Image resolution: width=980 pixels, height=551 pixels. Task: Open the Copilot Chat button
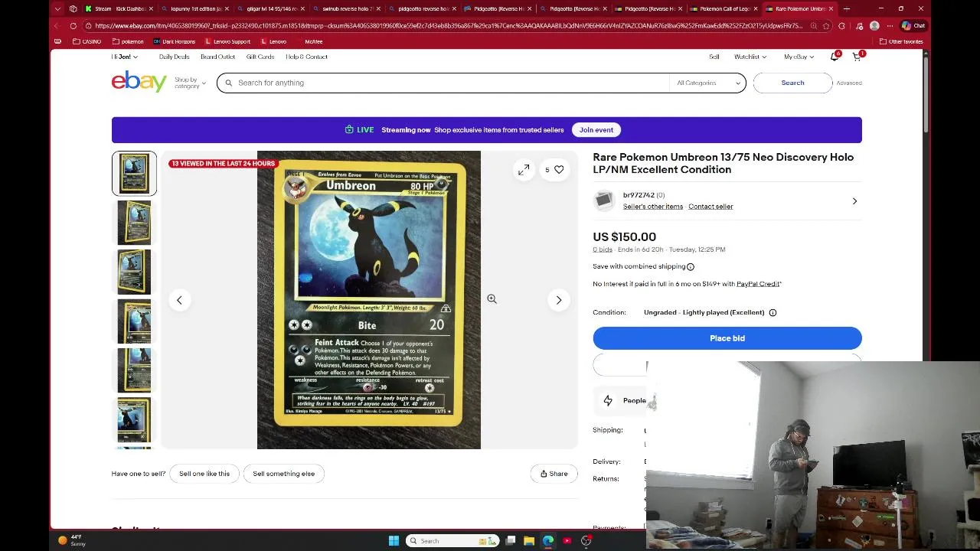point(914,26)
